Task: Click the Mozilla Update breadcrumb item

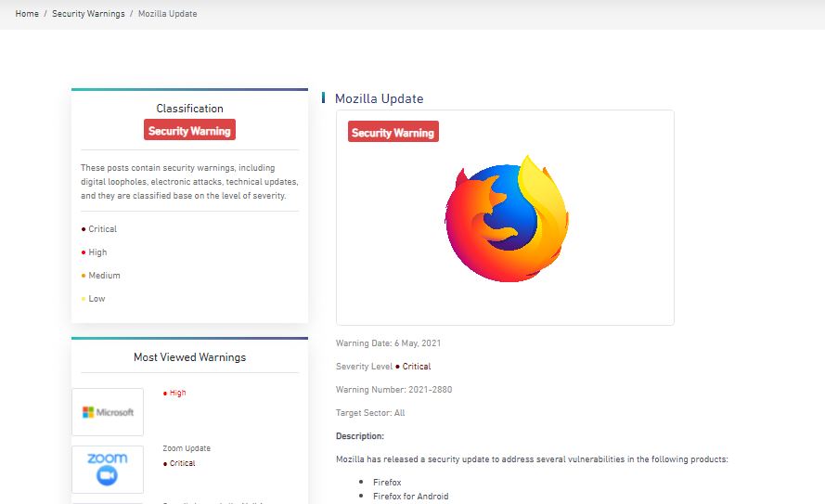Action: coord(167,14)
